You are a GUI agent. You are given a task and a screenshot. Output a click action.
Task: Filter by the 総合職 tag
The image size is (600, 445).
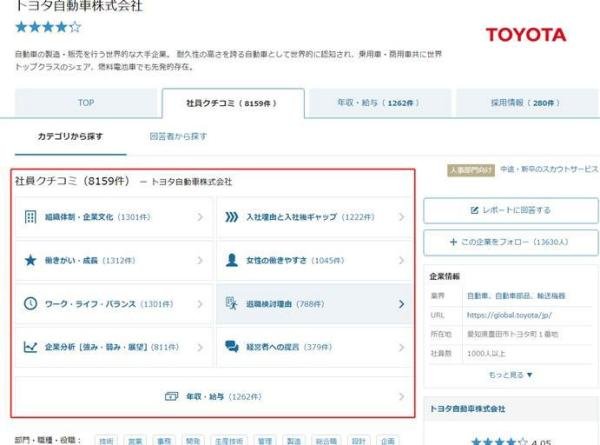click(326, 441)
